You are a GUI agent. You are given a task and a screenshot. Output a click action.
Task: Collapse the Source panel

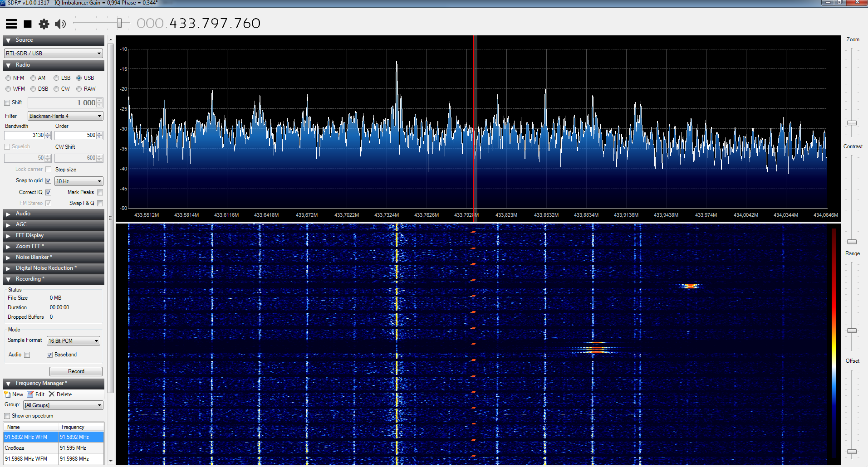(x=8, y=40)
